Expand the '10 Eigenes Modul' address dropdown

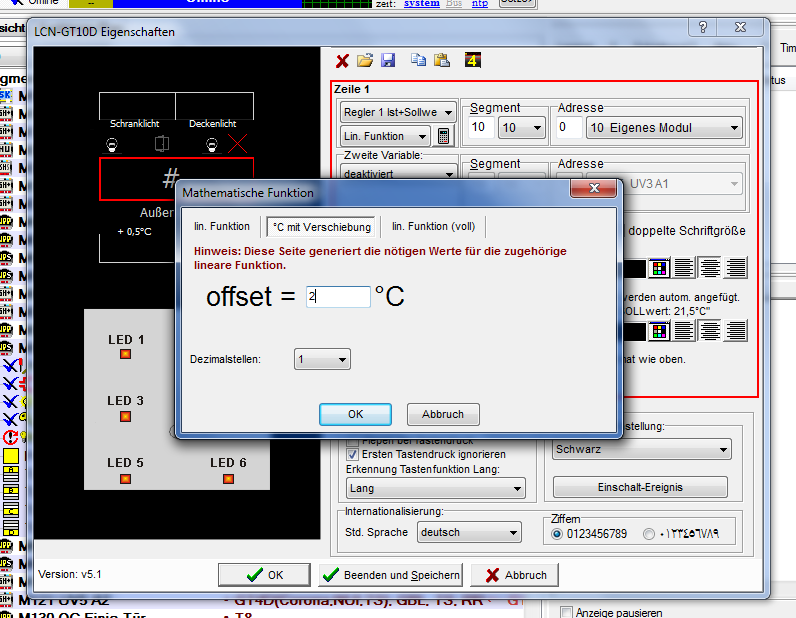coord(665,128)
